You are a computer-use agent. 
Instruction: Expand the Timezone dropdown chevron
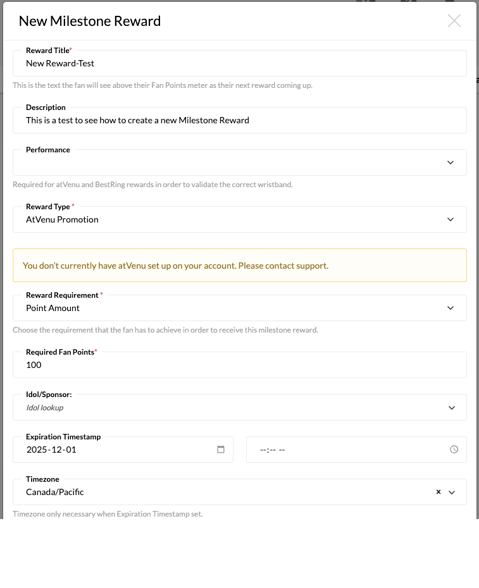click(452, 492)
